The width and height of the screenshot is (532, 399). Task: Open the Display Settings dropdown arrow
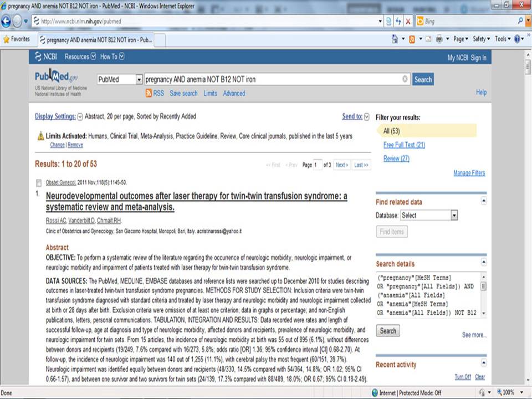pos(80,117)
